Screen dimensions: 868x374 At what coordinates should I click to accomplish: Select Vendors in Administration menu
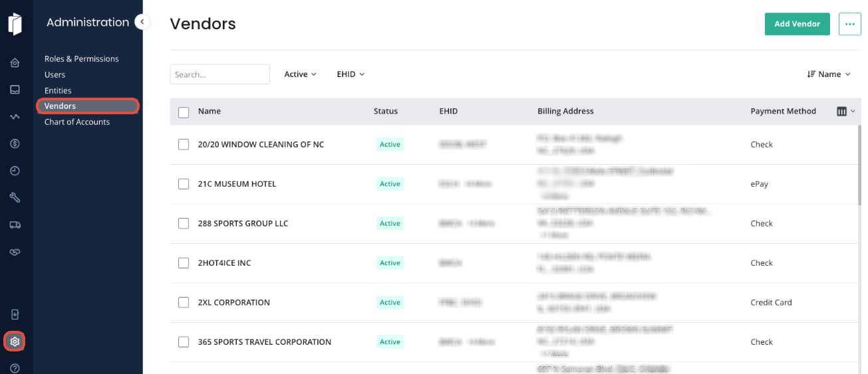(x=88, y=106)
